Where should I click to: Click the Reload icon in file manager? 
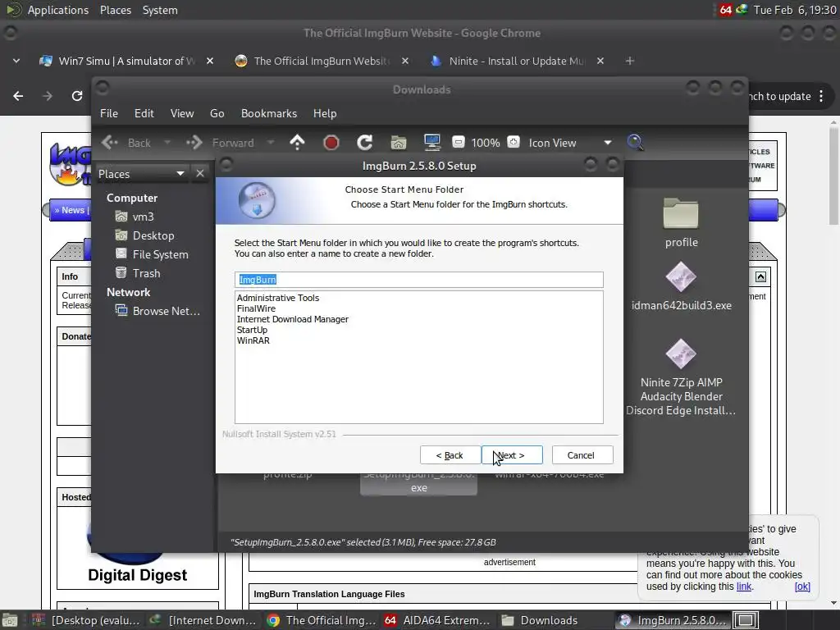tap(365, 143)
